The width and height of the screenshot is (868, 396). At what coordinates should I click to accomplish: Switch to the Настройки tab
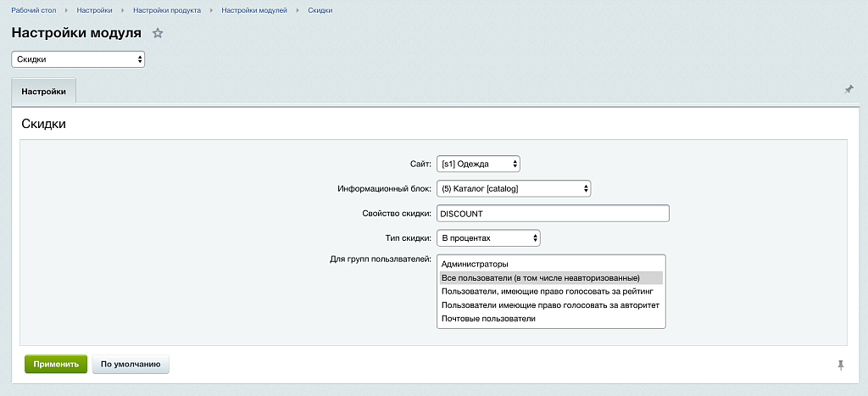coord(43,91)
